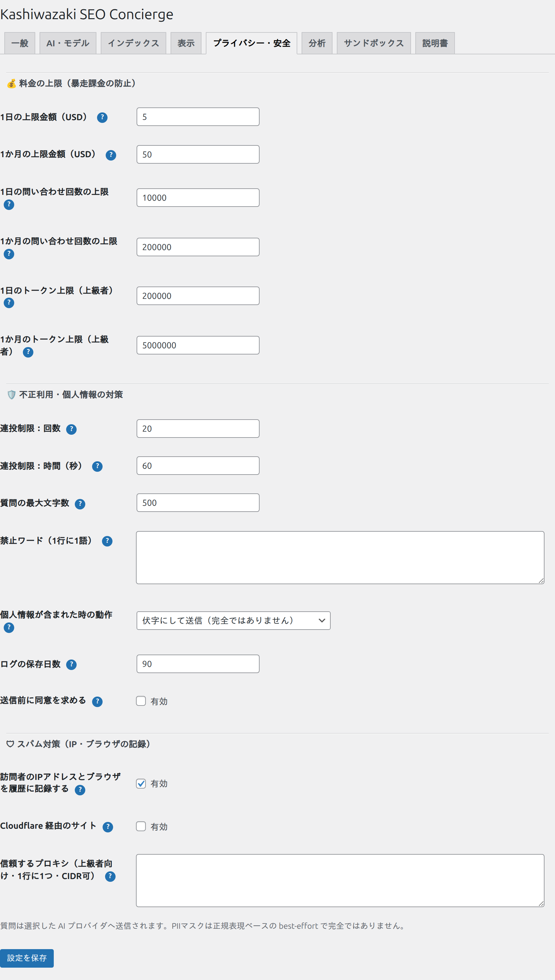Open help for 送信前に同意を求める
555x980 pixels.
[x=98, y=701]
